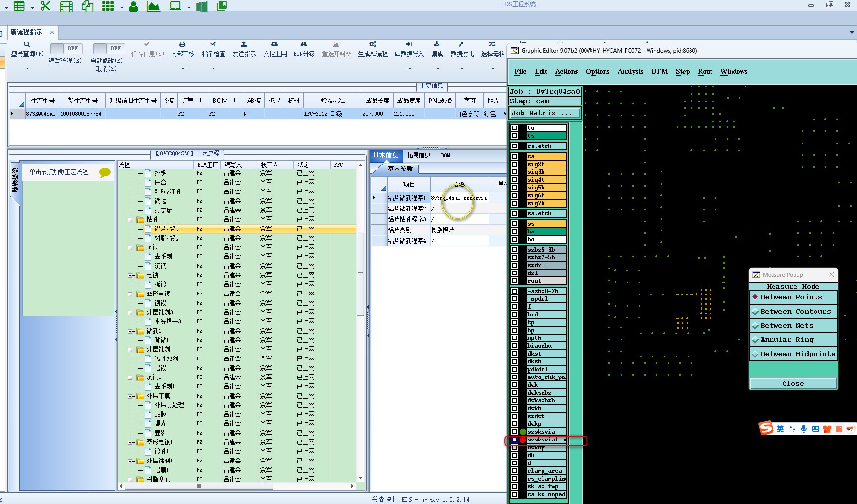Screen dimensions: 857x504
Task: Click the yellow speech bubble icon
Action: [x=105, y=172]
